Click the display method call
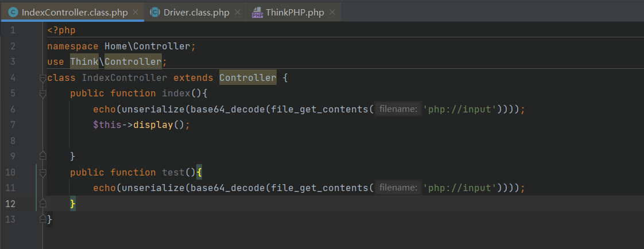644x249 pixels. [153, 124]
